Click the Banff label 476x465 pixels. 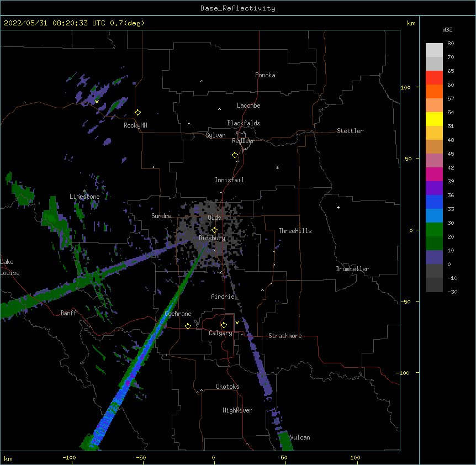click(68, 313)
